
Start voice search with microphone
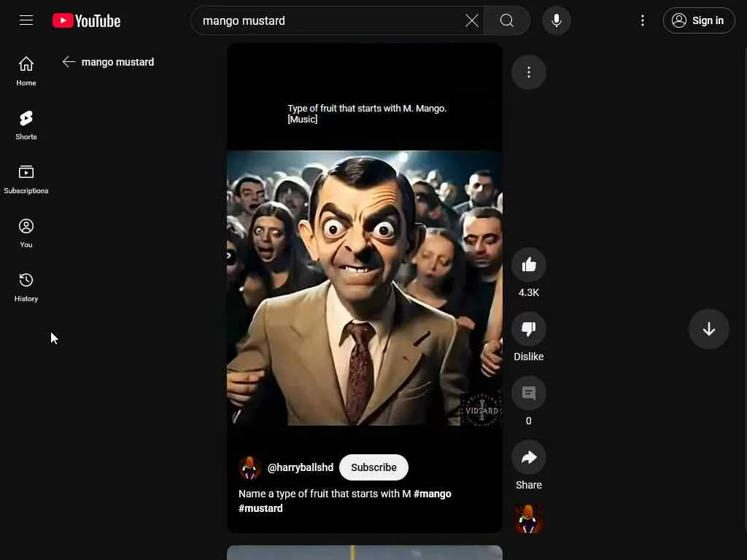(x=557, y=20)
